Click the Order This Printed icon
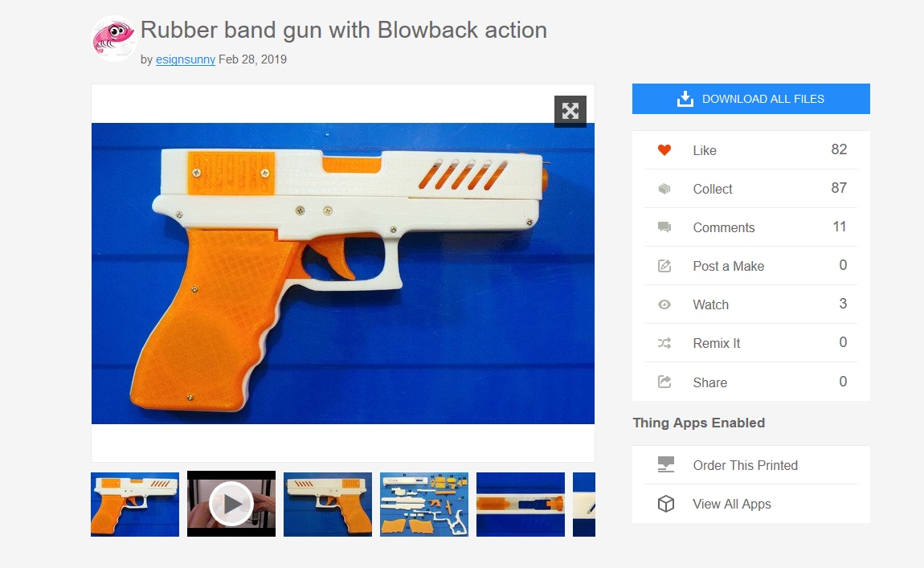This screenshot has height=568, width=924. pyautogui.click(x=666, y=465)
